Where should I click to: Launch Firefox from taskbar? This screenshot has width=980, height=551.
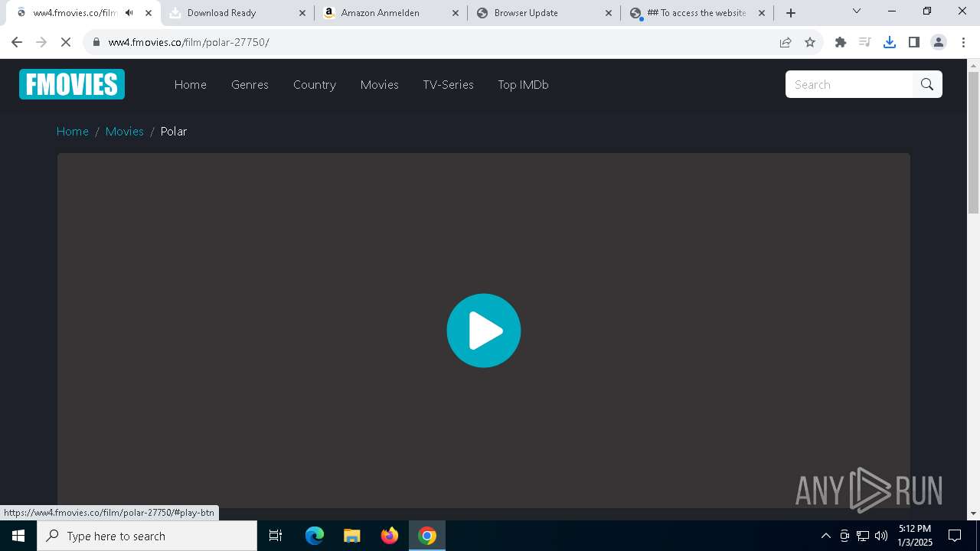(x=390, y=536)
